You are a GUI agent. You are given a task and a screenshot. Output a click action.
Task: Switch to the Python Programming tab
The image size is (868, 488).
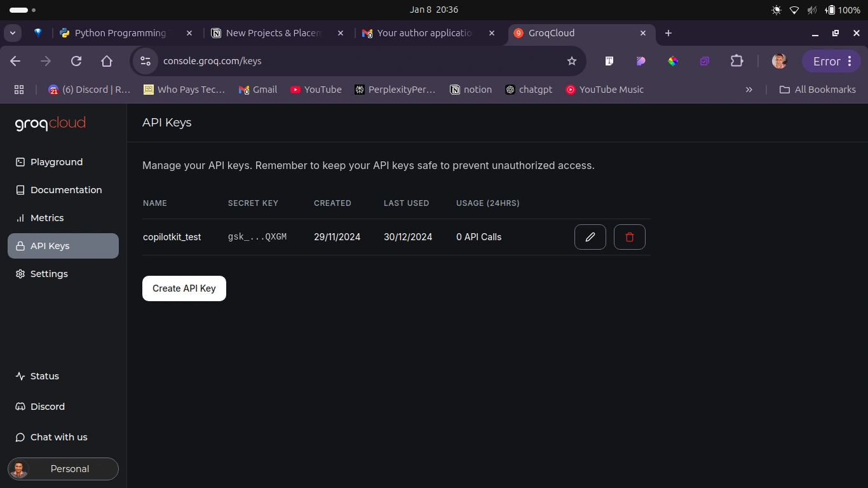(120, 33)
